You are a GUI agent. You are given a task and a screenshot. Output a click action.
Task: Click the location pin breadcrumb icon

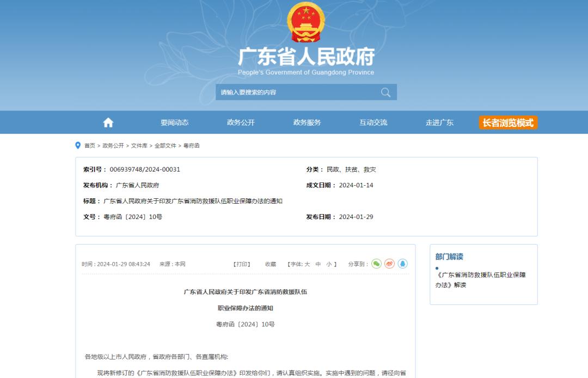coord(78,145)
